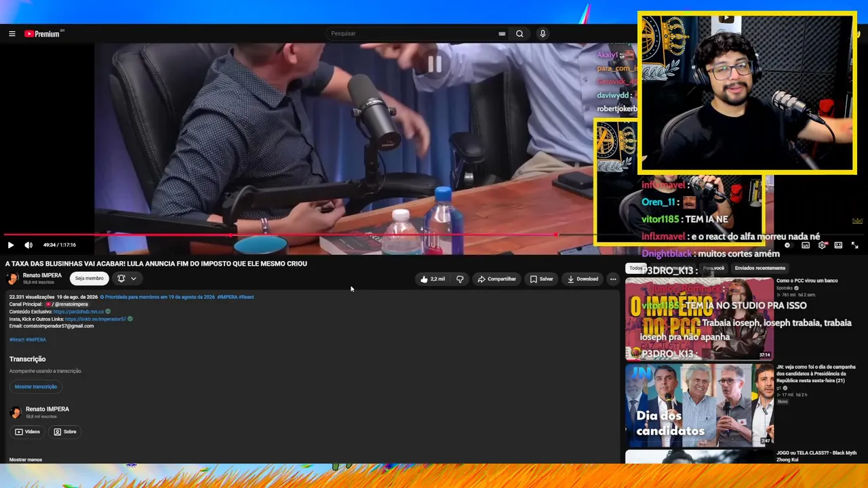This screenshot has height=488, width=868.
Task: Save the video with Salvar
Action: click(x=542, y=279)
